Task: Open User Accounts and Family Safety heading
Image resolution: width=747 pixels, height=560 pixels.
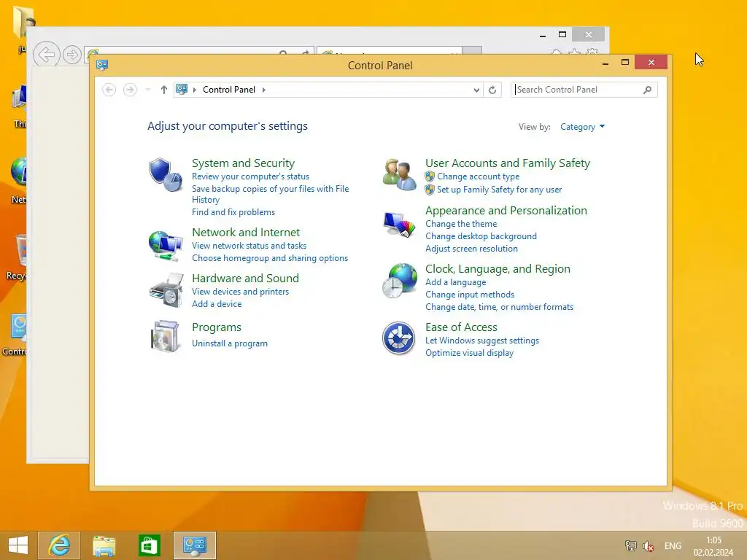Action: pos(508,163)
